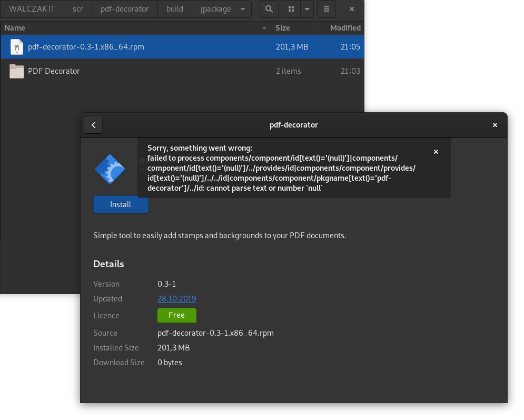Click the Install button
The width and height of the screenshot is (524, 420).
[121, 204]
